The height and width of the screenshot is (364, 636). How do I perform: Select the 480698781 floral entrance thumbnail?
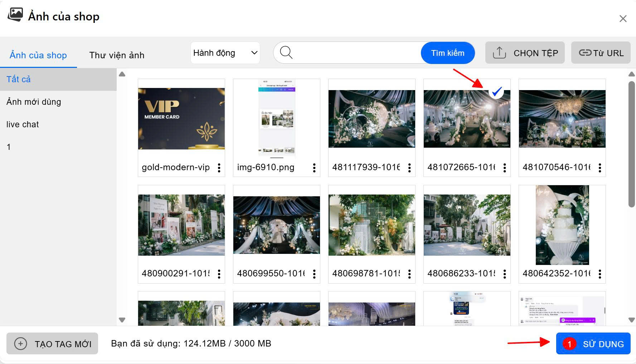click(372, 225)
